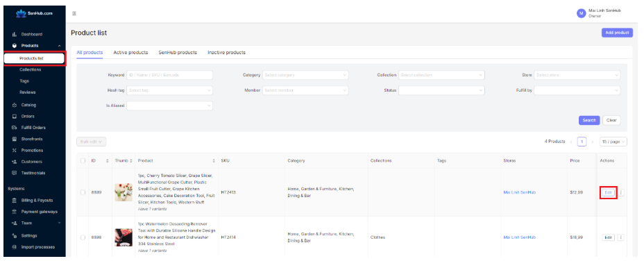This screenshot has width=644, height=261.
Task: Switch to the Active products tab
Action: 130,53
